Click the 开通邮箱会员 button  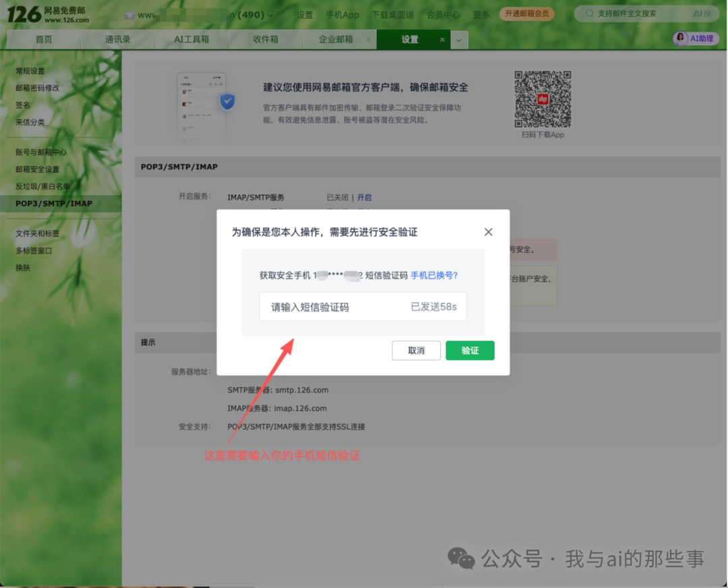526,13
